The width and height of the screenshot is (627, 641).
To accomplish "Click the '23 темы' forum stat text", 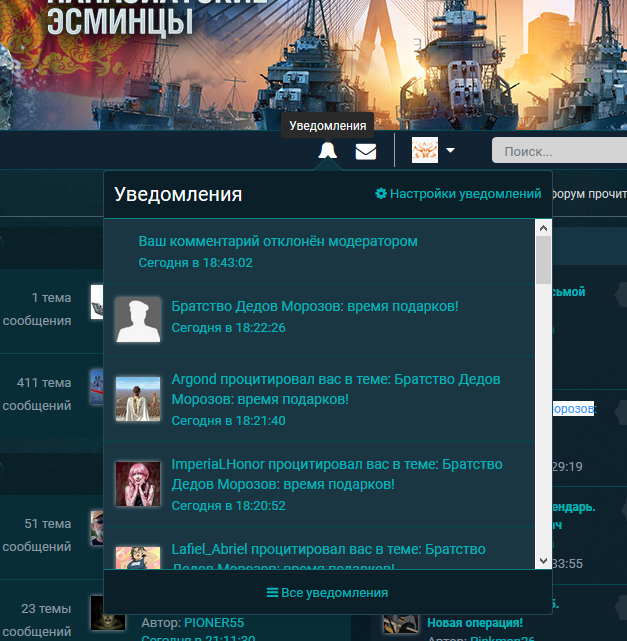I will click(46, 609).
